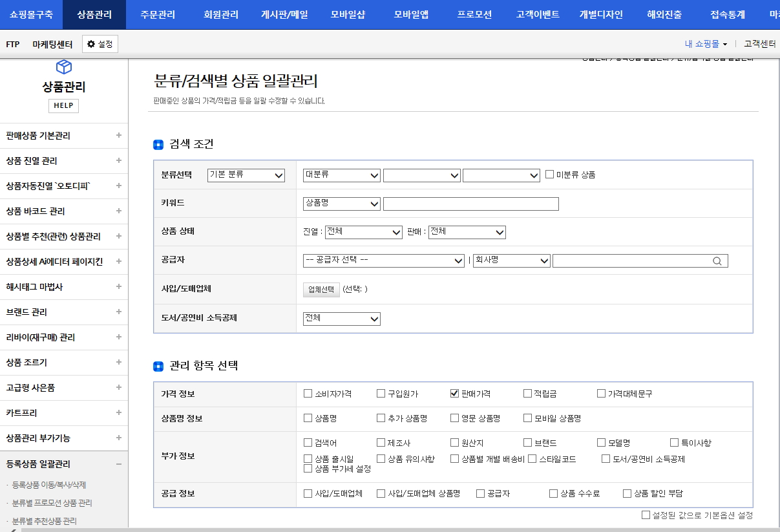Open the 쇼핑몰구축 top menu
780x532 pixels.
point(31,14)
